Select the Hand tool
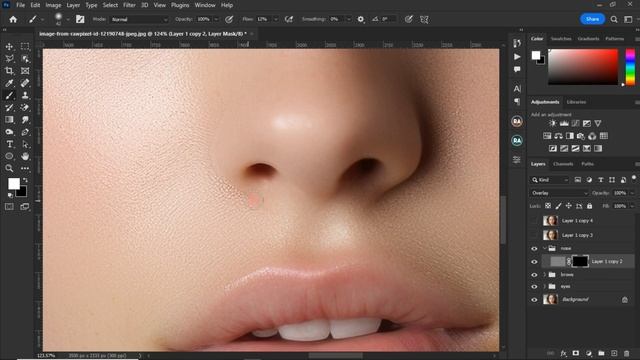This screenshot has height=360, width=640. 25,156
